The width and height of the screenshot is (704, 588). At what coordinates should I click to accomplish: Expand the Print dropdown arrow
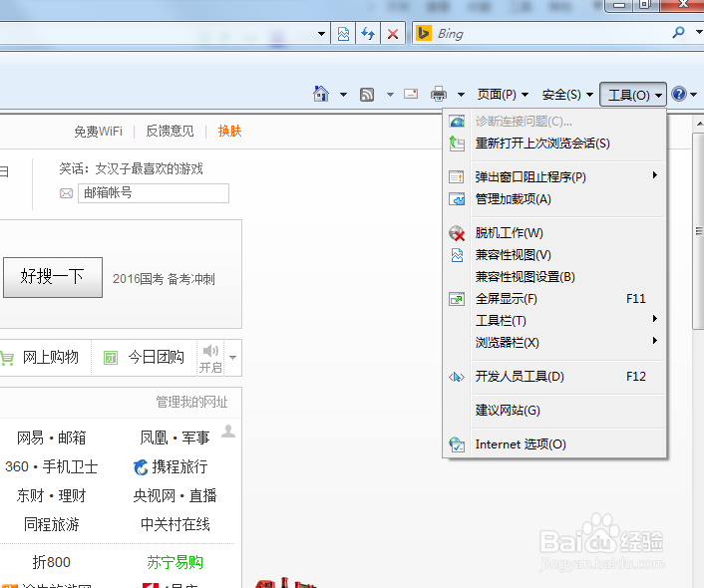tap(461, 95)
